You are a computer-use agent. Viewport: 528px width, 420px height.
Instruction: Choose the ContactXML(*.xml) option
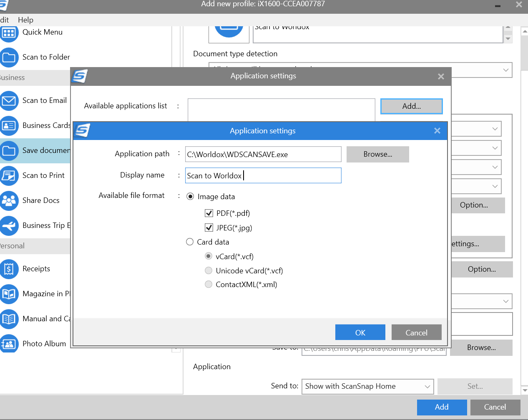click(209, 284)
